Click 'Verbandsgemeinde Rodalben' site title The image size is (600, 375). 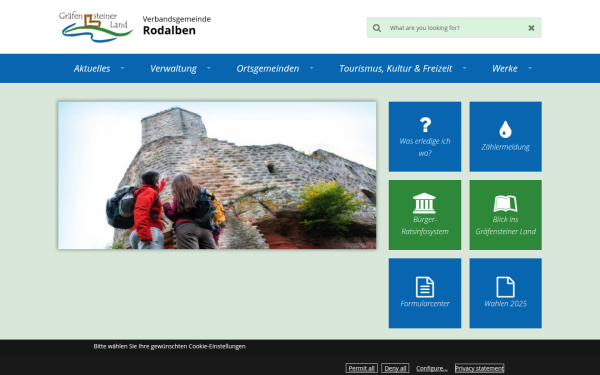pos(176,26)
